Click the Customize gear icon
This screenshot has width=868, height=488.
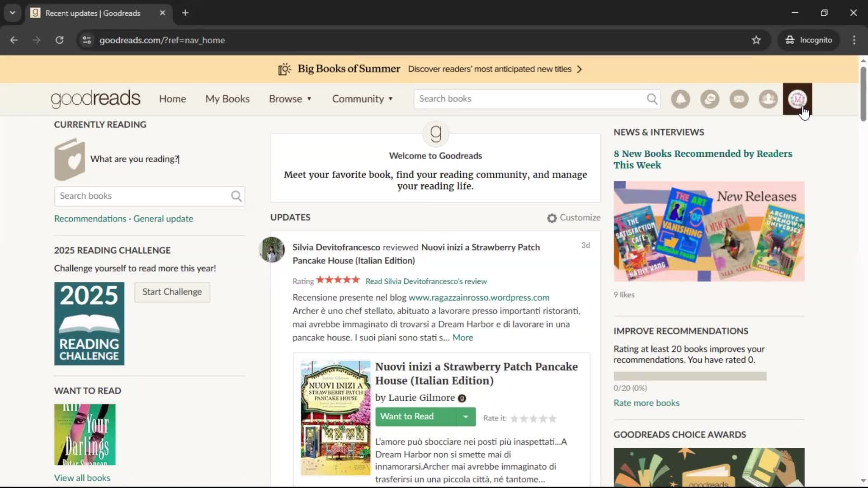point(552,218)
